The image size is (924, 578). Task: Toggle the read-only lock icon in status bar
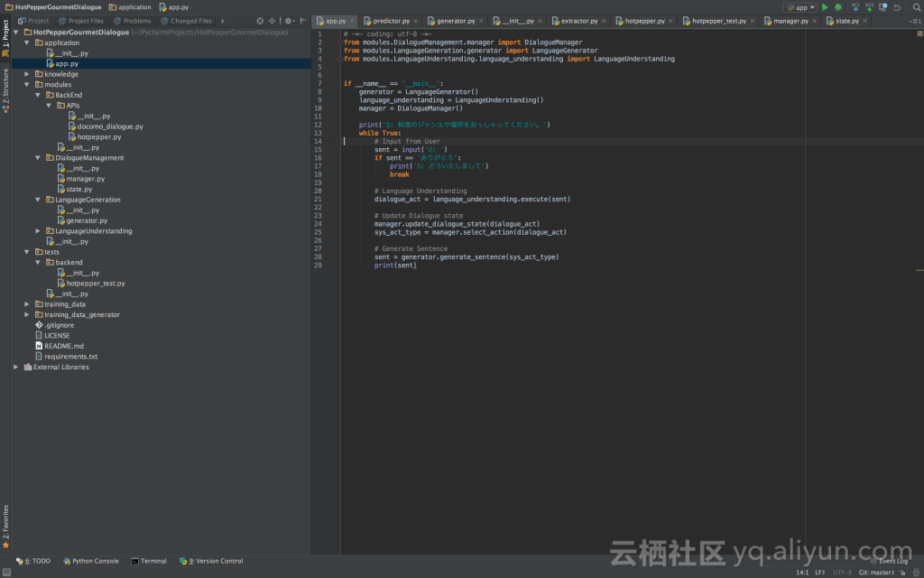pos(902,572)
